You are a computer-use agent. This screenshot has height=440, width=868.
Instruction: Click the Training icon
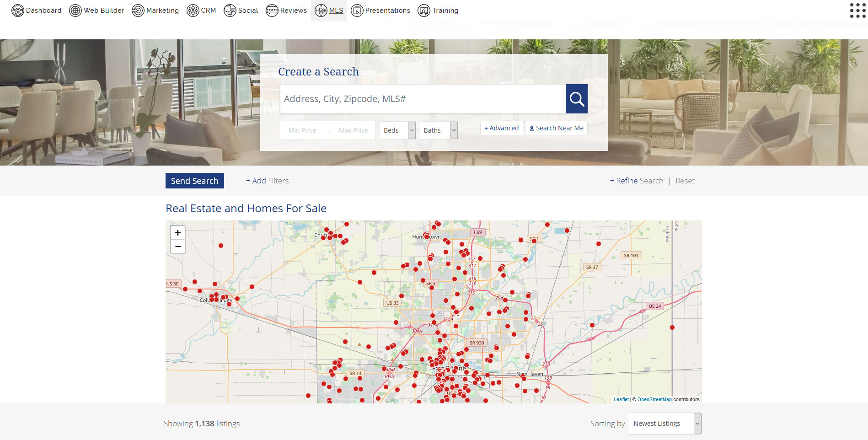[x=424, y=11]
